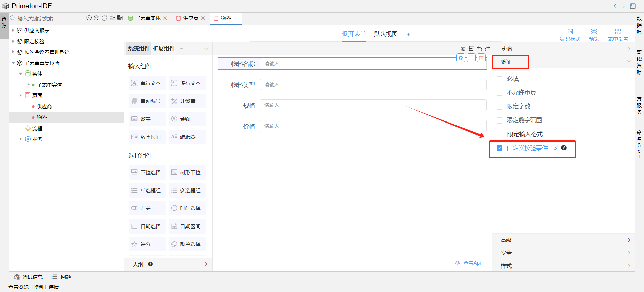Delete the 物料名称 field with trash icon
The image size is (644, 292).
pyautogui.click(x=481, y=58)
